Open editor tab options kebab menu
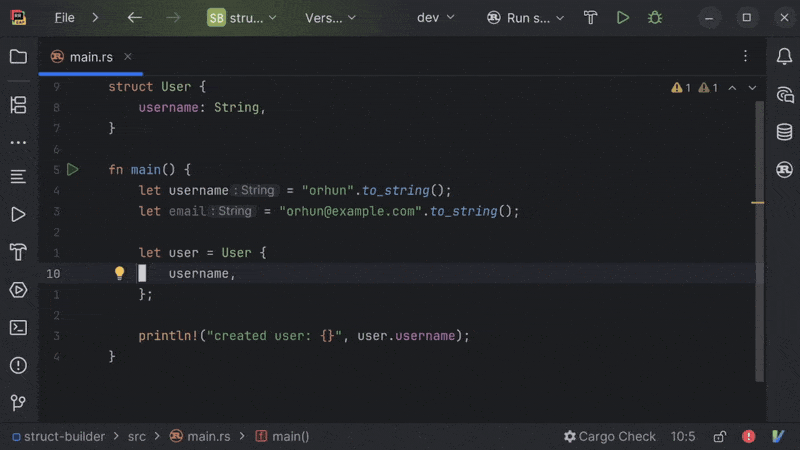Viewport: 800px width, 450px height. 745,56
